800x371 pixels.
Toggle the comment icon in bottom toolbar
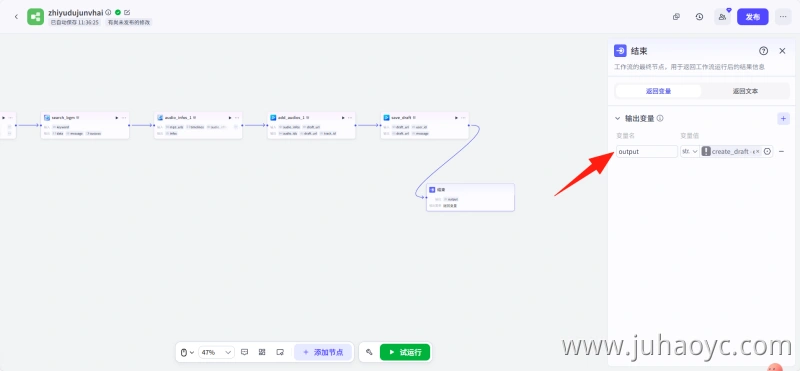[x=244, y=352]
